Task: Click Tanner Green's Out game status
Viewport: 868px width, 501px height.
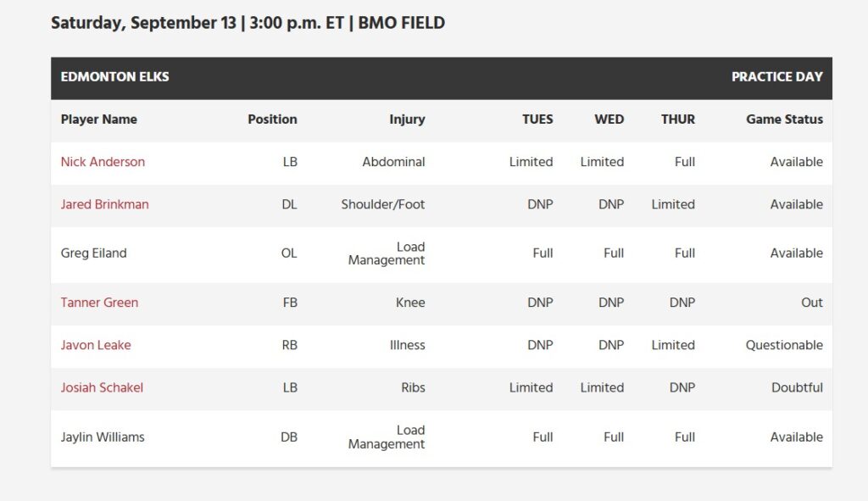Action: tap(811, 303)
